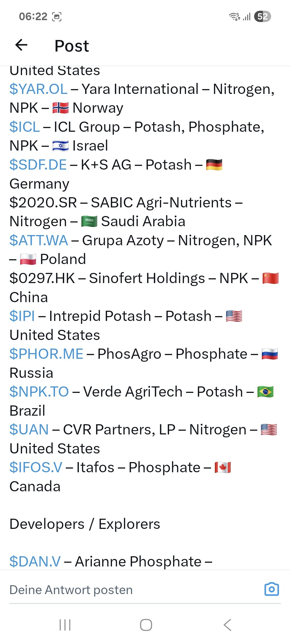This screenshot has height=644, width=290.
Task: Tap the back arrow beside Post
Action: point(21,45)
